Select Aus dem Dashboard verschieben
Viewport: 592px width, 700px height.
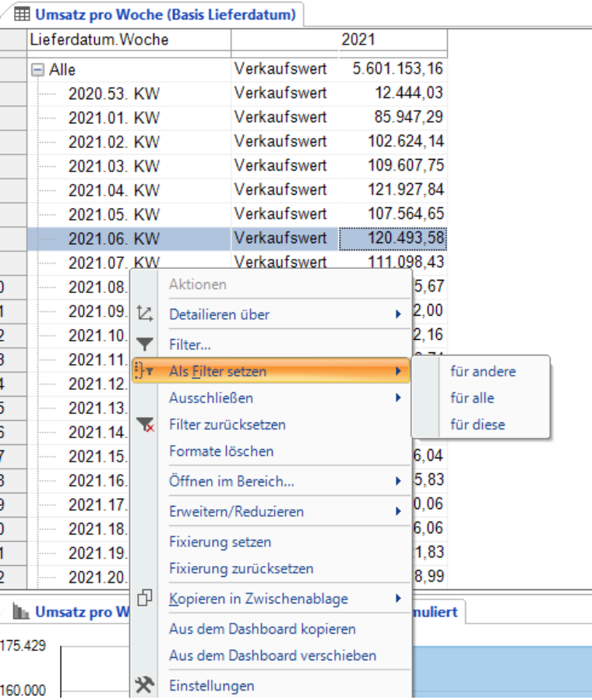tap(271, 656)
